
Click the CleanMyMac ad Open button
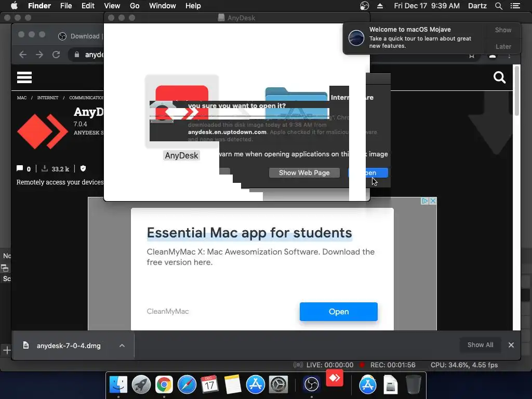[338, 312]
